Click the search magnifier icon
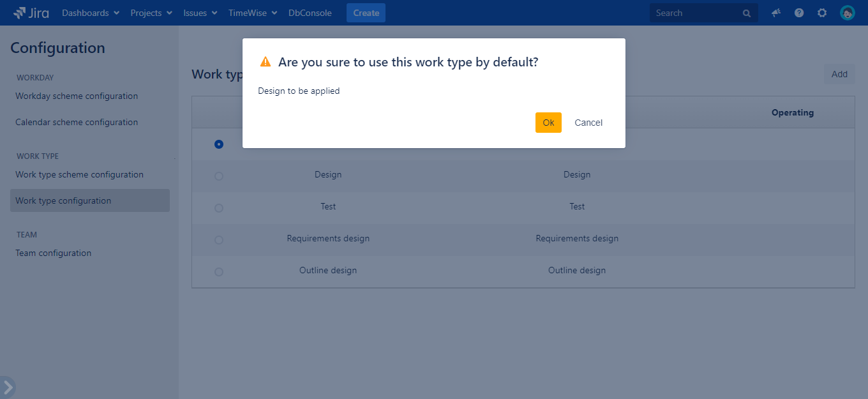 pos(747,13)
